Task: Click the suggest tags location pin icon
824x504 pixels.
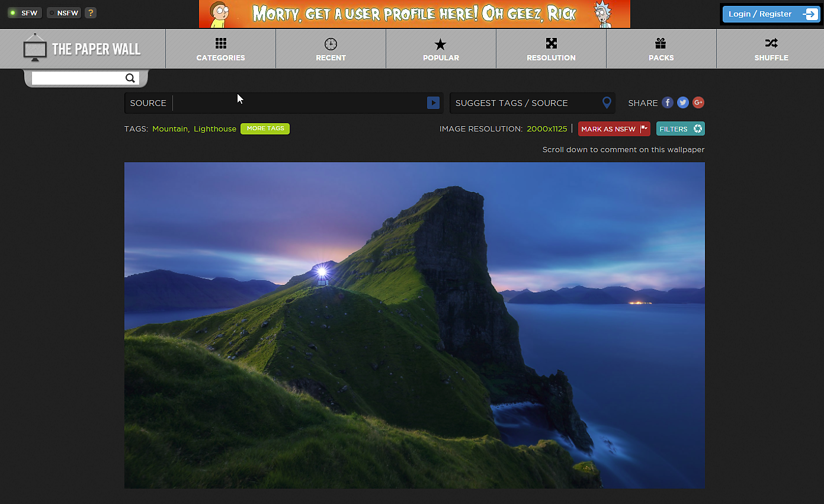Action: pyautogui.click(x=606, y=103)
